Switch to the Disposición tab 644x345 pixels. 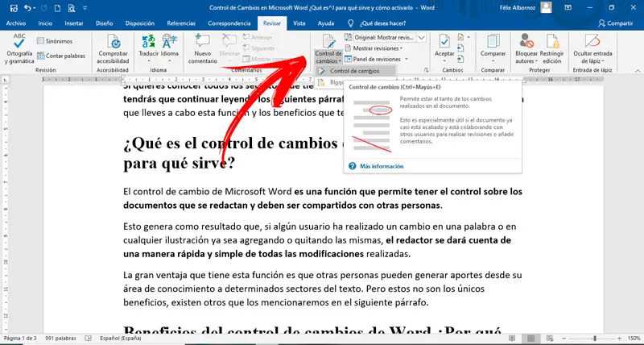140,23
